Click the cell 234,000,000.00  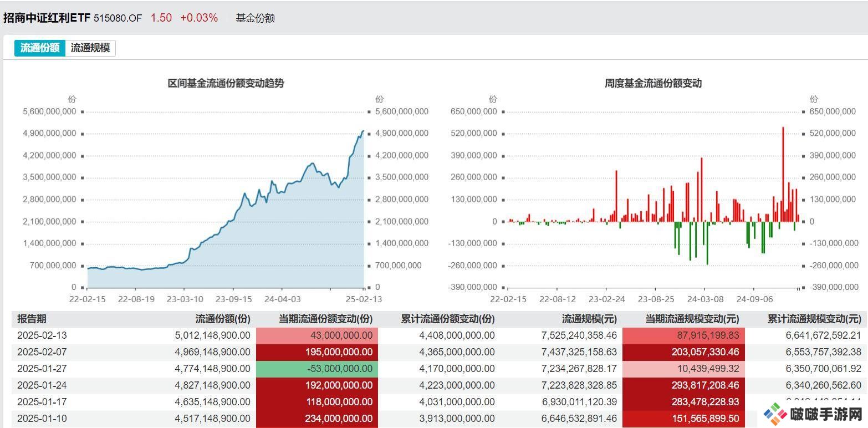317,419
